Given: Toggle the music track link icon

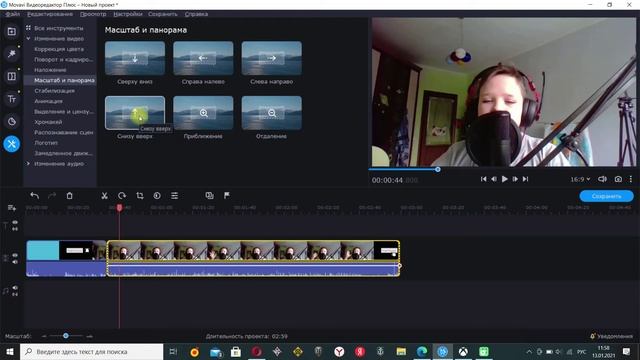Looking at the screenshot, I should coord(15,294).
